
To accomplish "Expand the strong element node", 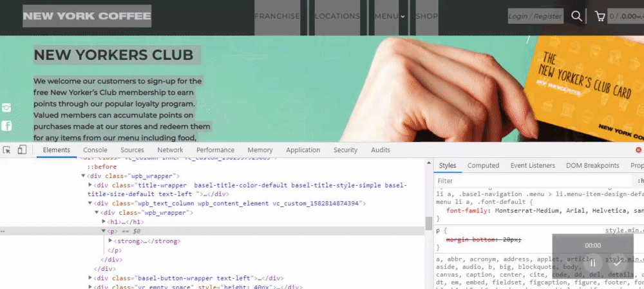I will [x=110, y=241].
